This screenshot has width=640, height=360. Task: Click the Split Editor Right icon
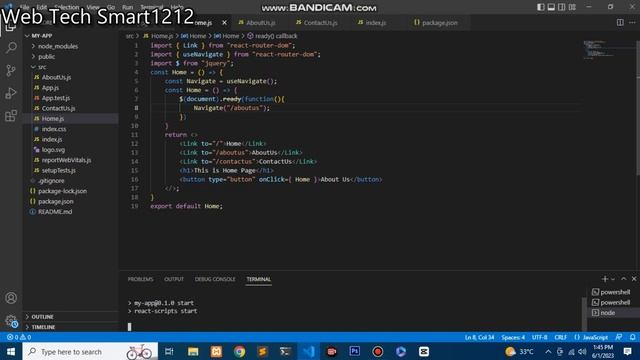point(620,22)
